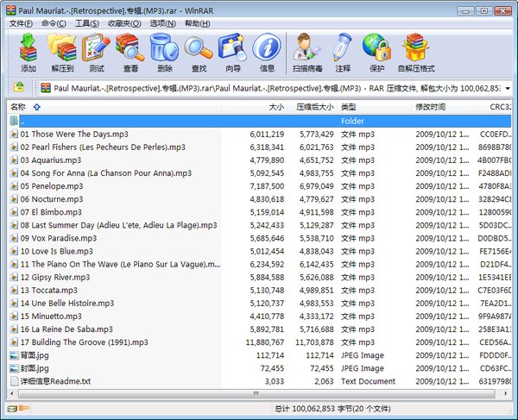Click the 注释 (Comment) toolbar icon

tap(343, 47)
